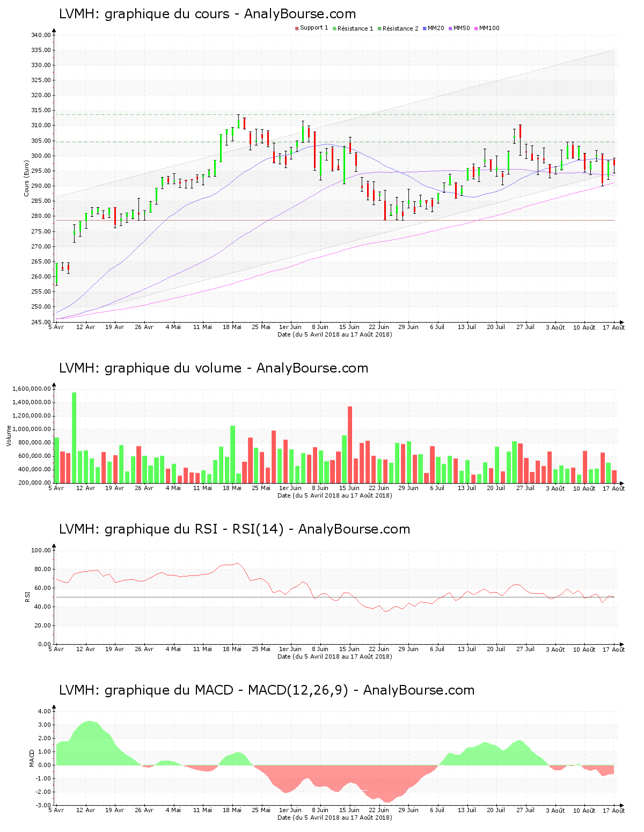
Task: Click the 340.00 price axis label
Action: pos(41,35)
